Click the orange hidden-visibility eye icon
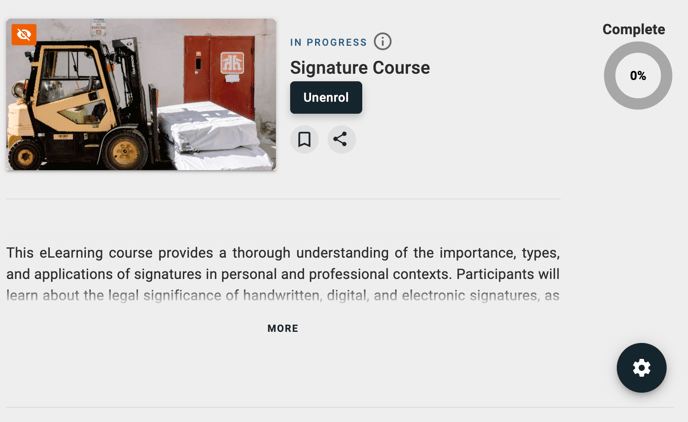688x422 pixels. (x=24, y=34)
